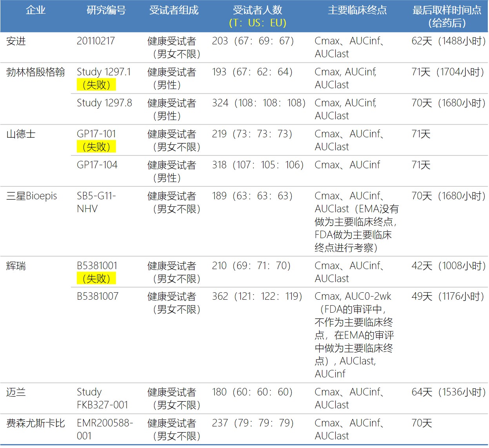The width and height of the screenshot is (489, 448).
Task: Click the EMR200588-001 study number
Action: [105, 430]
